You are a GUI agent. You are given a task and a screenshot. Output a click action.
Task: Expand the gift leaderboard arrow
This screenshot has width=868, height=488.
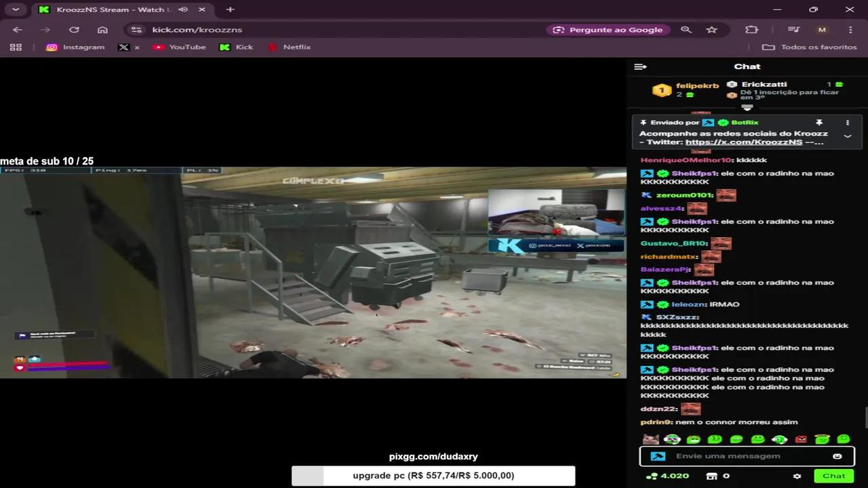pyautogui.click(x=747, y=108)
